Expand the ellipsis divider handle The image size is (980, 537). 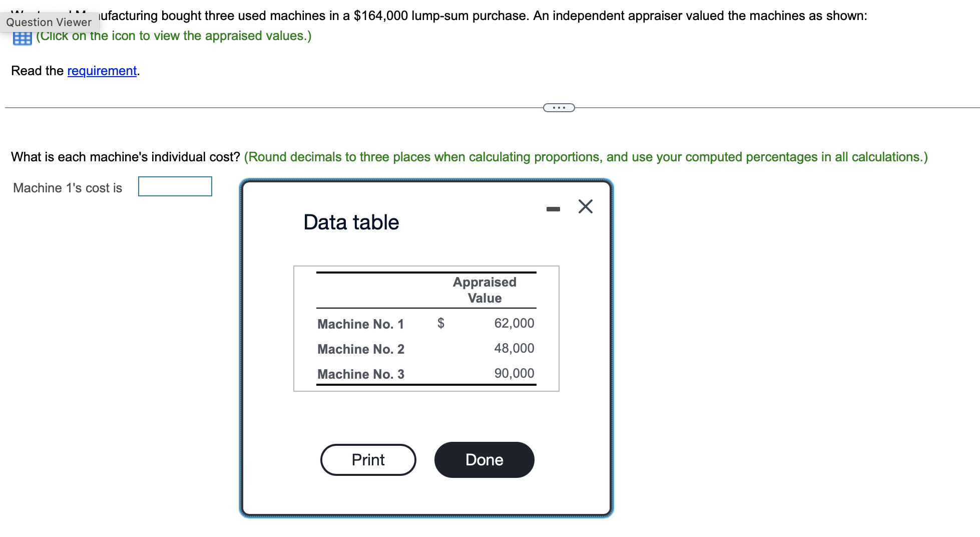pyautogui.click(x=559, y=108)
